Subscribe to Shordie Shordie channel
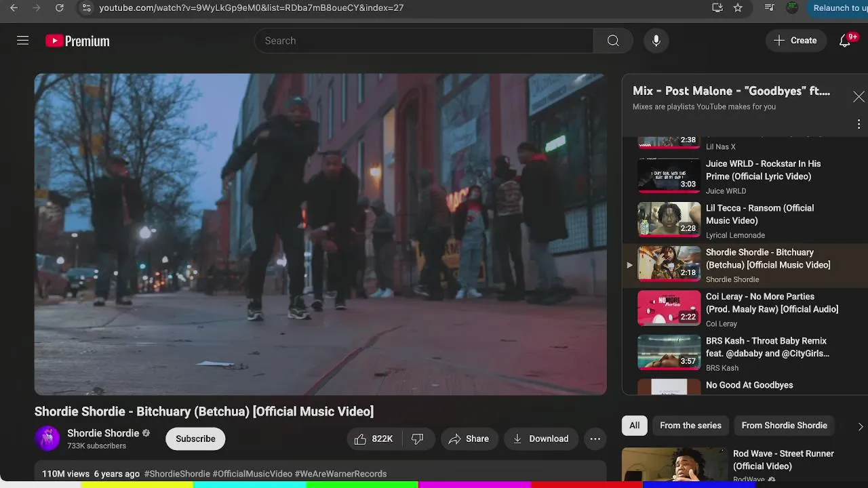The height and width of the screenshot is (488, 868). click(195, 439)
